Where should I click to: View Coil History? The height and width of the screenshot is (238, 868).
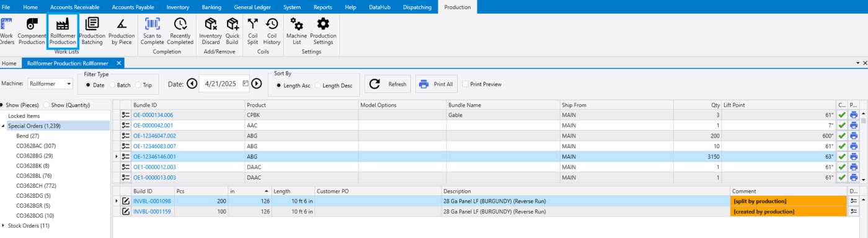272,30
